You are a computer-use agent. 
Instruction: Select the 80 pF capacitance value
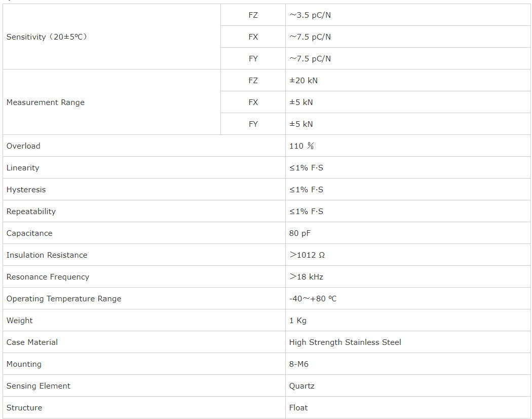(x=299, y=233)
